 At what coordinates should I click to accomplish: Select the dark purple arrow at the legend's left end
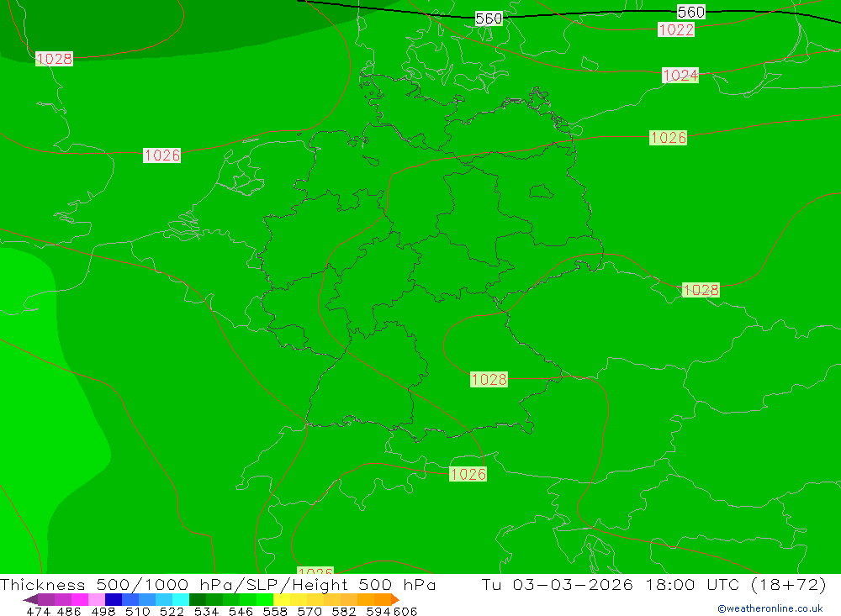[30, 599]
